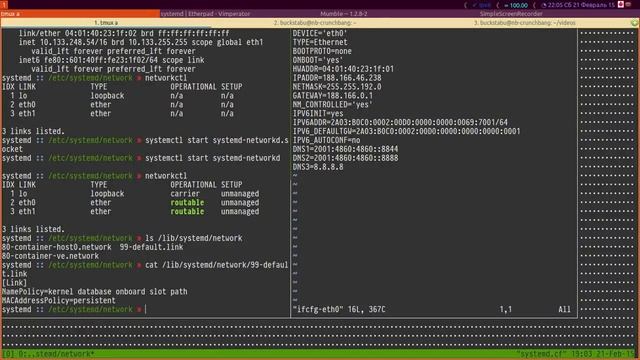The height and width of the screenshot is (360, 640).
Task: Click the line 'NETMASK=255.255.192.0'
Action: point(337,87)
